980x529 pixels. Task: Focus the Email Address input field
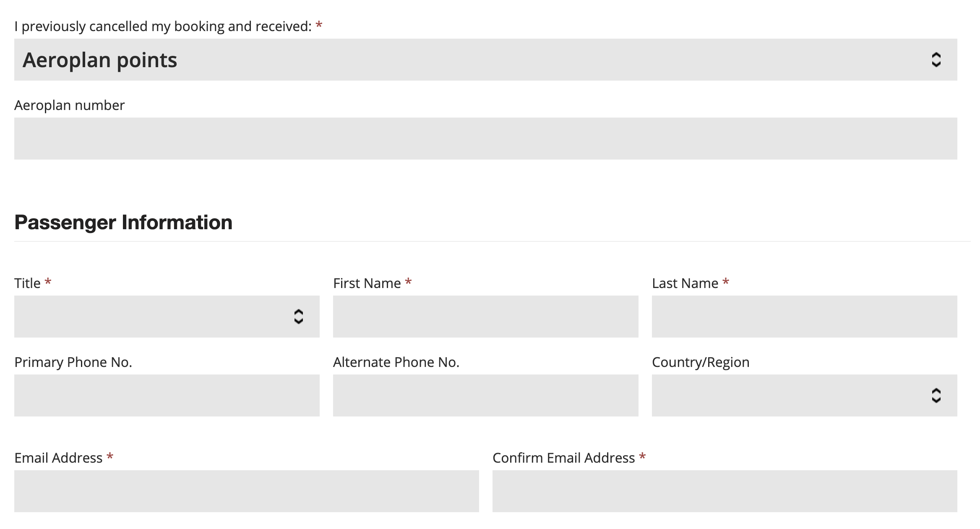[x=246, y=491]
